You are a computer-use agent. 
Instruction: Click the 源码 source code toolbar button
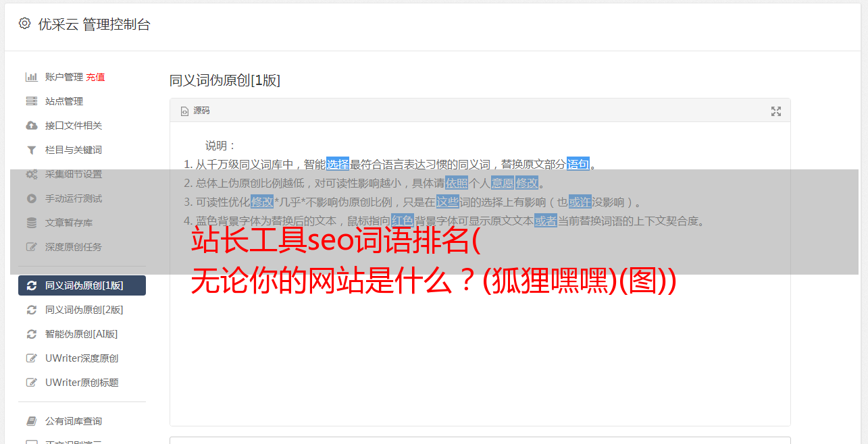(195, 111)
